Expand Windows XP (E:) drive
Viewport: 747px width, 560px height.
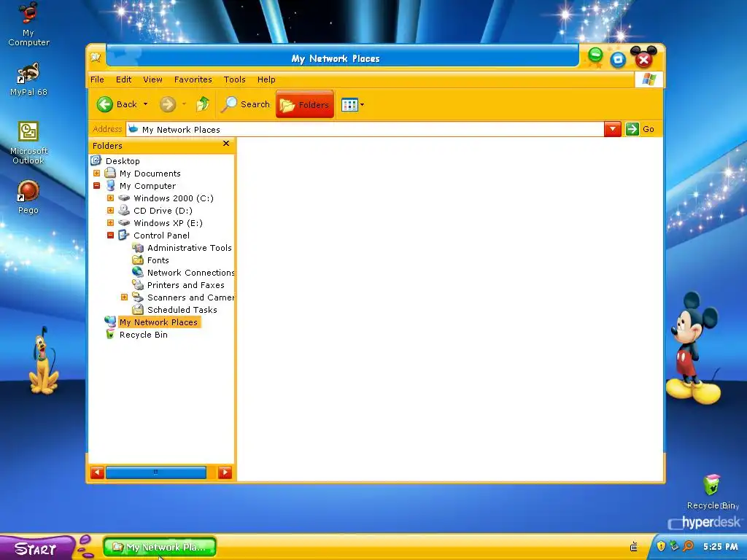coord(111,223)
